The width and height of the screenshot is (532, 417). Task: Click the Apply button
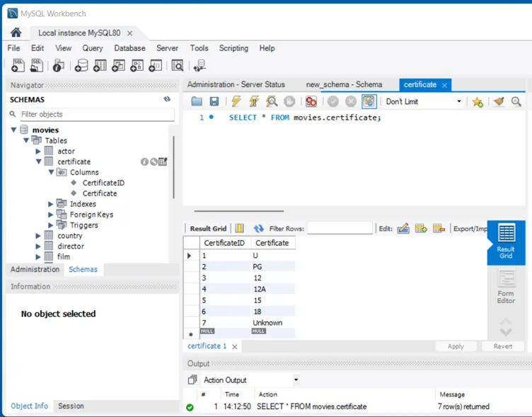pos(456,346)
